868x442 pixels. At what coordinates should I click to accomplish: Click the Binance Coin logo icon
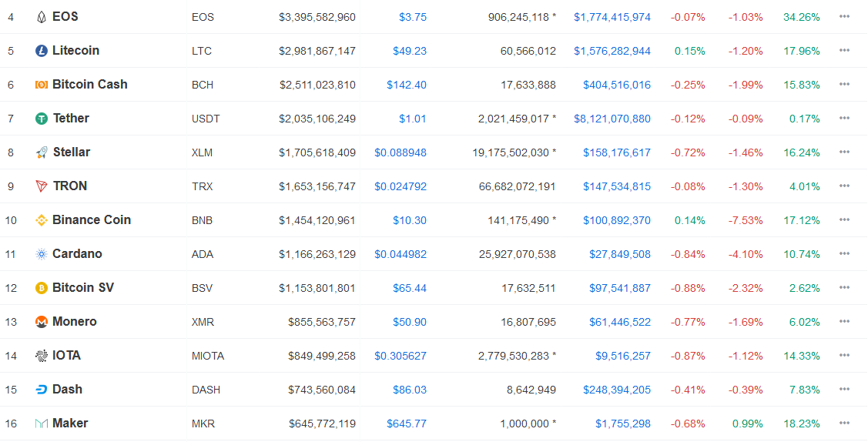coord(42,220)
